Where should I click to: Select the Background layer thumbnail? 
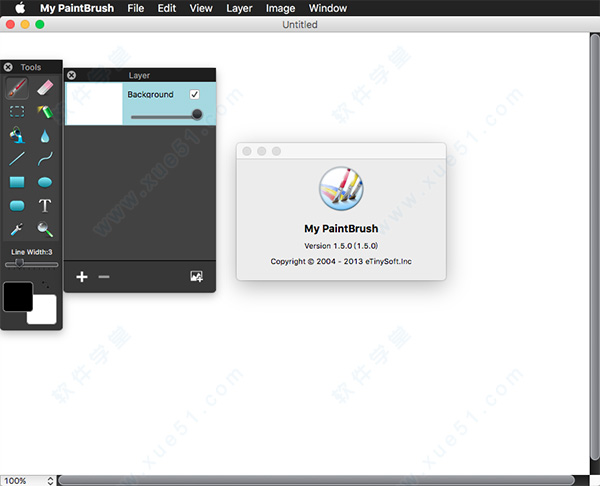[94, 103]
